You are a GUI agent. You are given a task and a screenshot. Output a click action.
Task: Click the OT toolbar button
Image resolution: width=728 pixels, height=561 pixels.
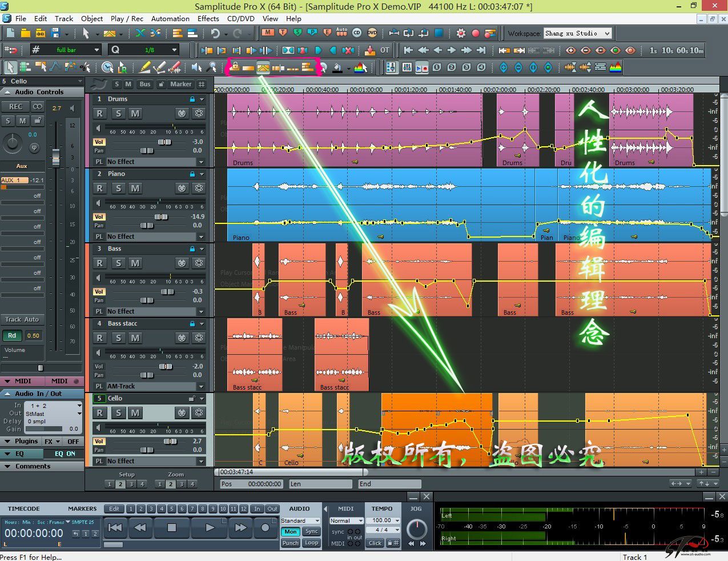tap(384, 50)
